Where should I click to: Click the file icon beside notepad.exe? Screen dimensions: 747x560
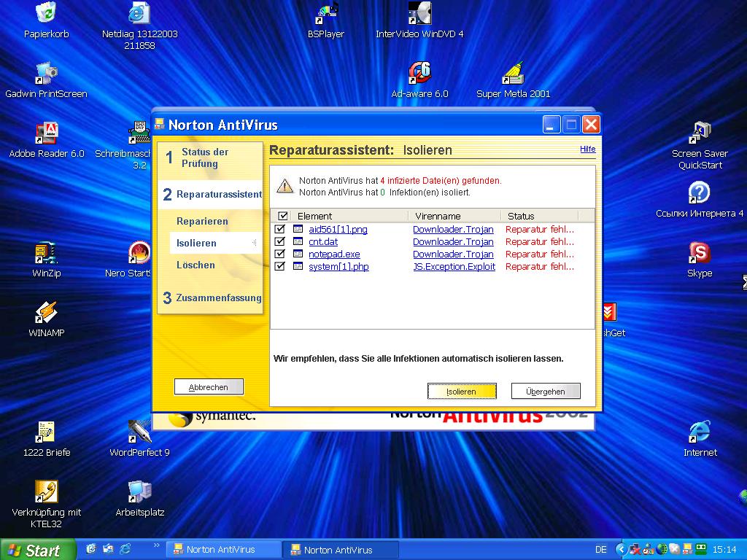click(298, 254)
